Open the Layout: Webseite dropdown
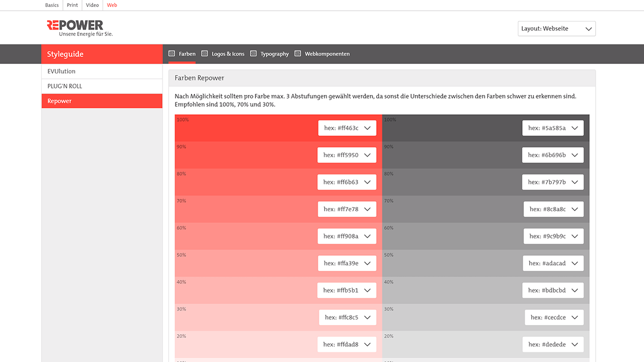The image size is (644, 362). [x=556, y=28]
